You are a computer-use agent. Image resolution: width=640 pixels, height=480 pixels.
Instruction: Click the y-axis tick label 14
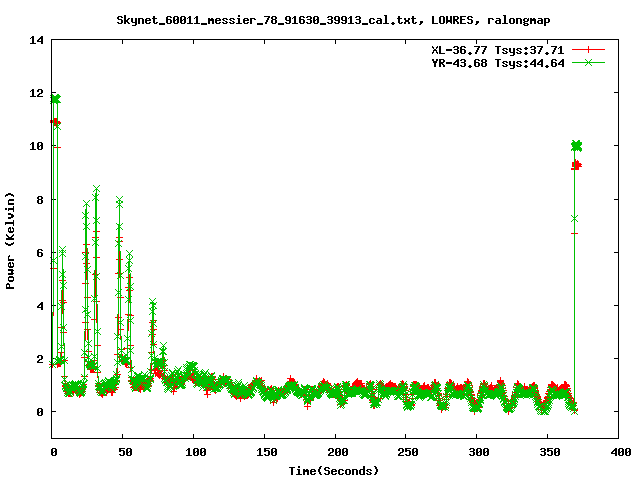(36, 40)
